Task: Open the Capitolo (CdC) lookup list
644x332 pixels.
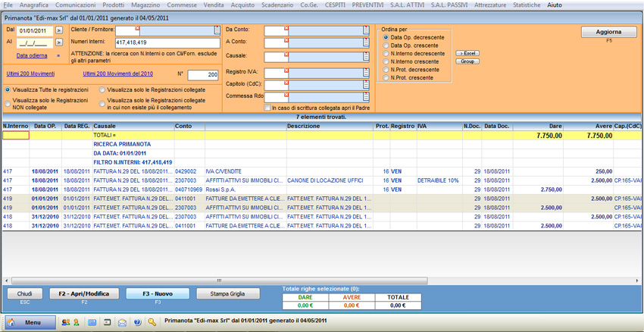Action: (x=366, y=84)
